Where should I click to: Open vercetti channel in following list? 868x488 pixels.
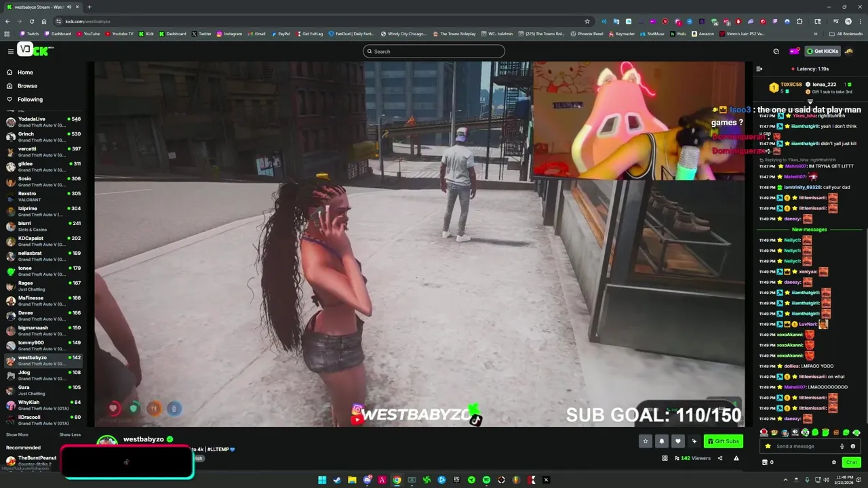43,152
